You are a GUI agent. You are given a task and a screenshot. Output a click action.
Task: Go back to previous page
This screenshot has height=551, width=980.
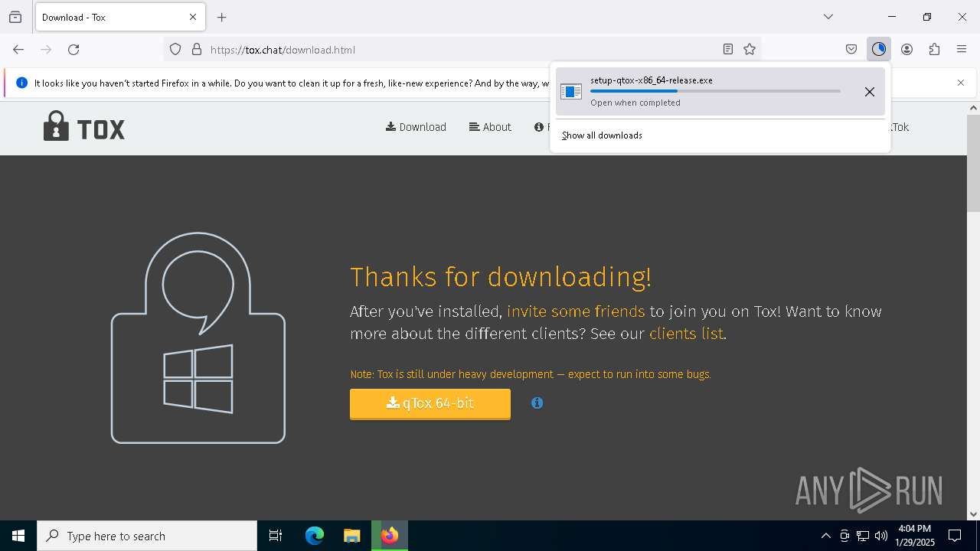point(18,50)
